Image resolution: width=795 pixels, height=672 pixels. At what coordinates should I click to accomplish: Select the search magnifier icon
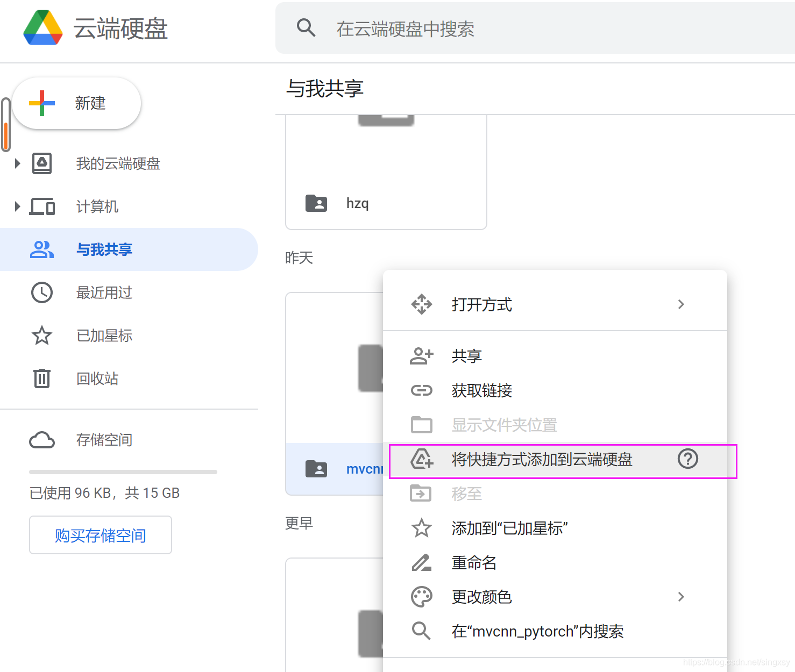click(306, 27)
